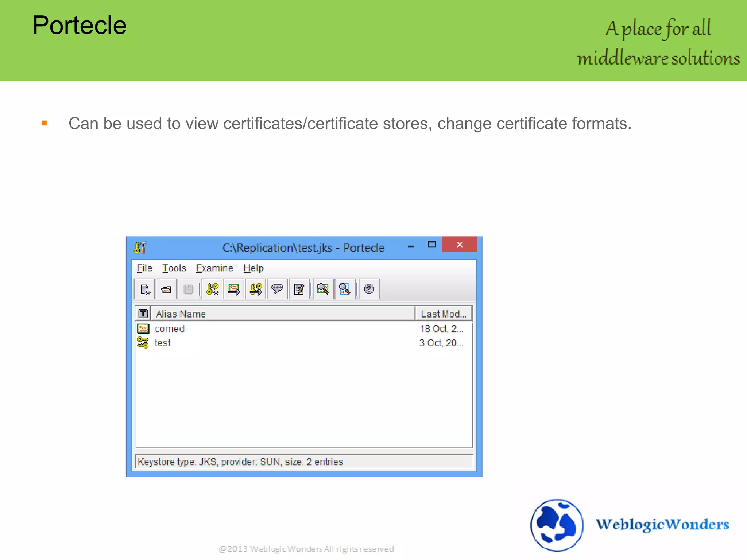Viewport: 747px width, 560px height.
Task: Click the Open Keystore folder icon
Action: (x=166, y=289)
